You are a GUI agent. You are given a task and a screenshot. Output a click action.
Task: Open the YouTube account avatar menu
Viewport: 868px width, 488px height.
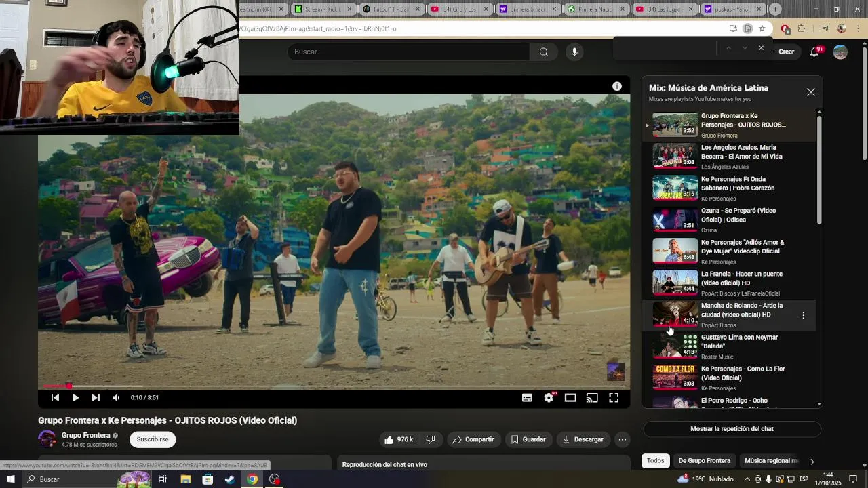pos(840,52)
